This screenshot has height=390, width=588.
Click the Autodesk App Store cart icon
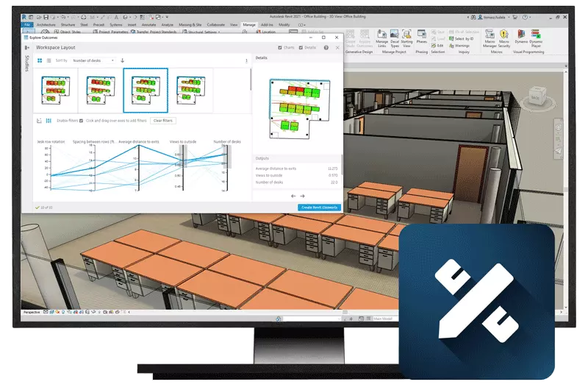[x=515, y=17]
